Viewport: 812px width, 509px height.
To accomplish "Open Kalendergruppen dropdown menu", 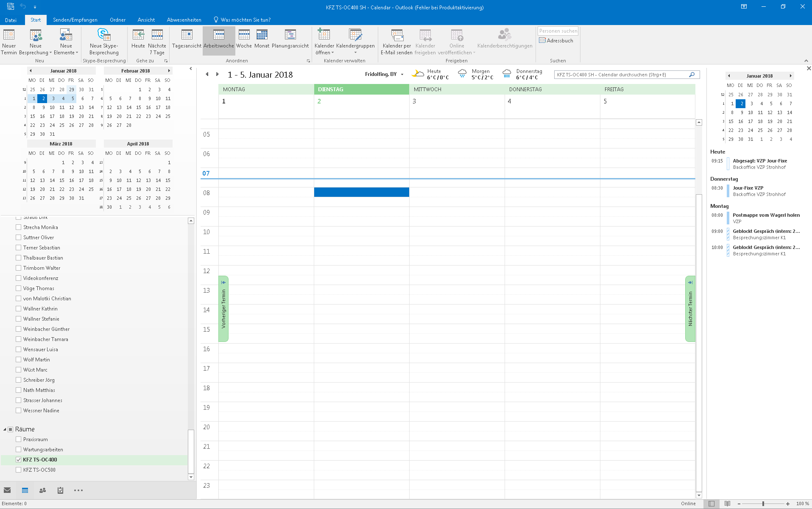I will tap(355, 42).
